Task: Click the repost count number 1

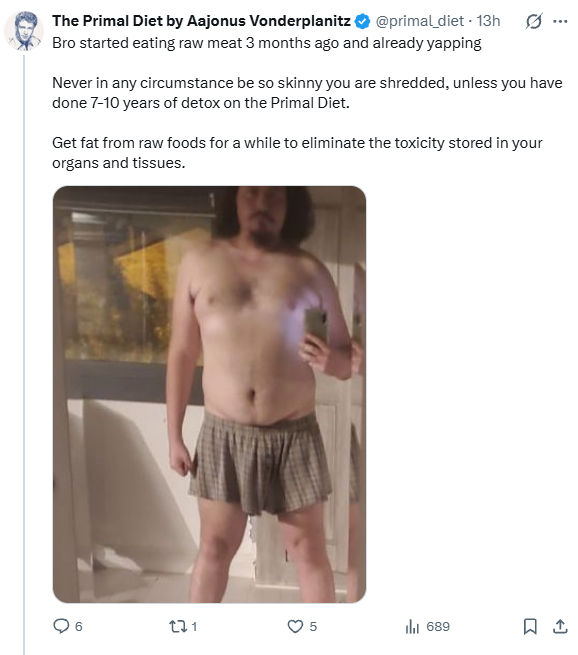Action: click(x=194, y=627)
